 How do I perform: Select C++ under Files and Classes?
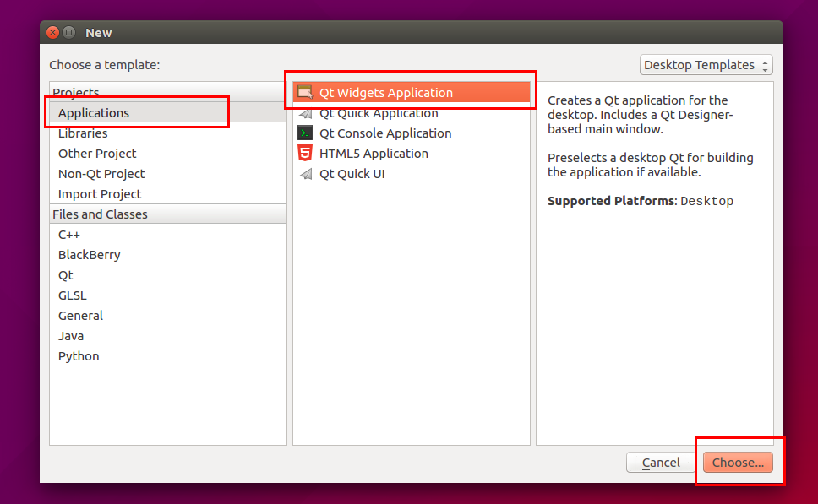click(x=68, y=235)
